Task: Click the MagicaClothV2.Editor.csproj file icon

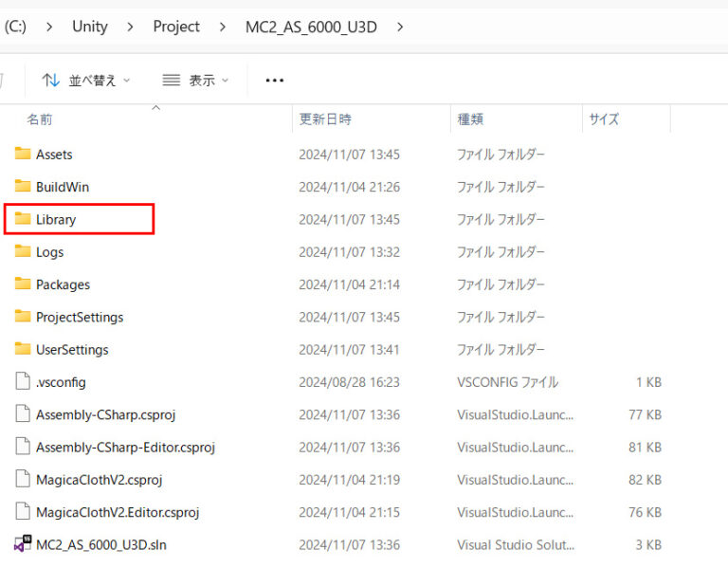Action: 23,511
